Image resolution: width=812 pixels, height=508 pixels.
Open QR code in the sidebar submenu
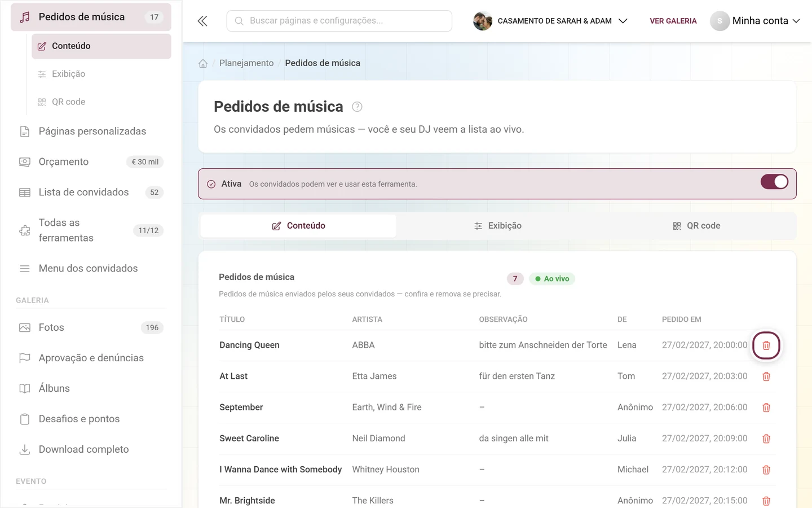(101, 102)
